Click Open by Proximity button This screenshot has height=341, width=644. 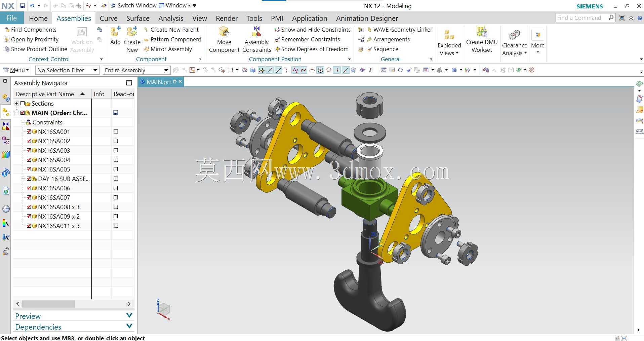tap(31, 39)
